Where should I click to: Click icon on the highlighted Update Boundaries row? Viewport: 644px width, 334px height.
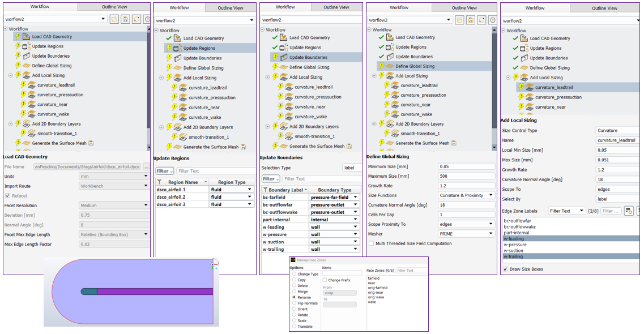tap(284, 57)
